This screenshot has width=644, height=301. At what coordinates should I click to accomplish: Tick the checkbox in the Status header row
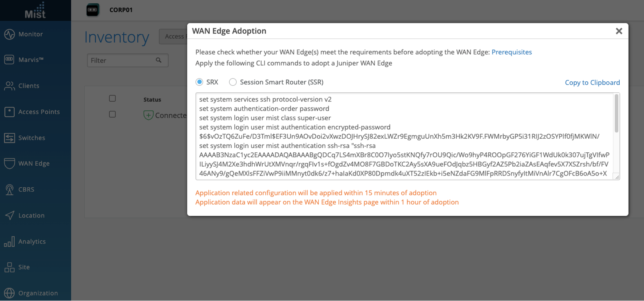coord(113,99)
